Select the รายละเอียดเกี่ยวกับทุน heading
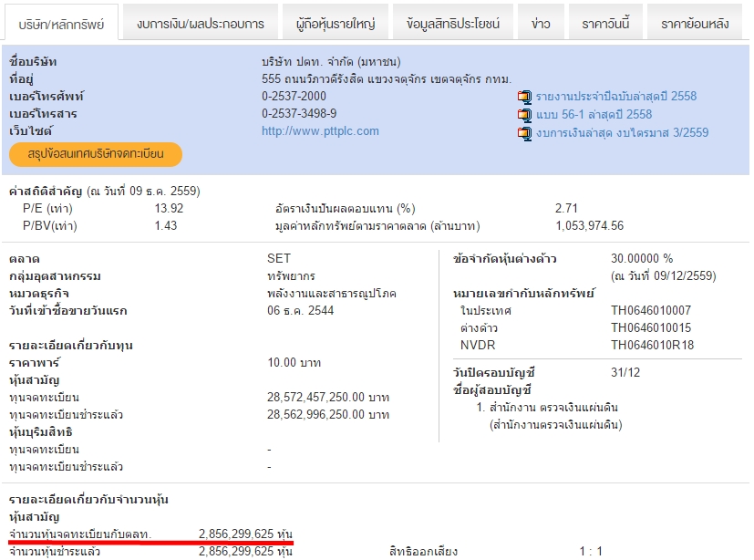 pyautogui.click(x=71, y=345)
